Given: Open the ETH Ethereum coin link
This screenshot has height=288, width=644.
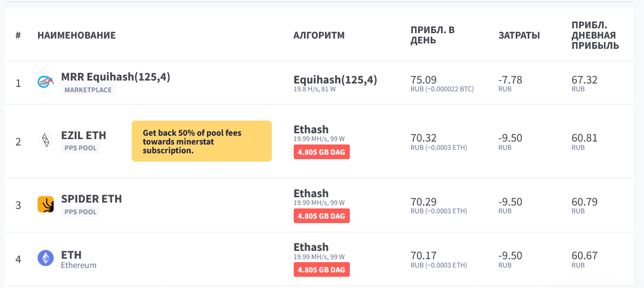Looking at the screenshot, I should pos(71,255).
